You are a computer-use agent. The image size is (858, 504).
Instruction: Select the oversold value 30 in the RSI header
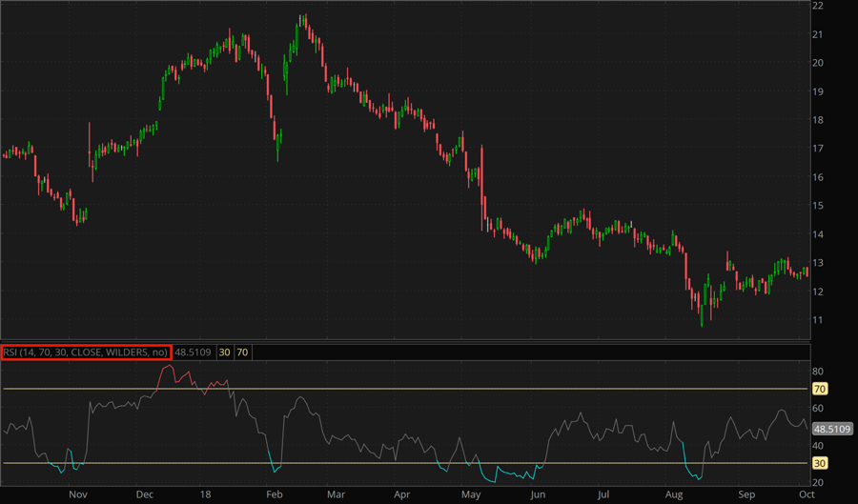click(x=225, y=353)
